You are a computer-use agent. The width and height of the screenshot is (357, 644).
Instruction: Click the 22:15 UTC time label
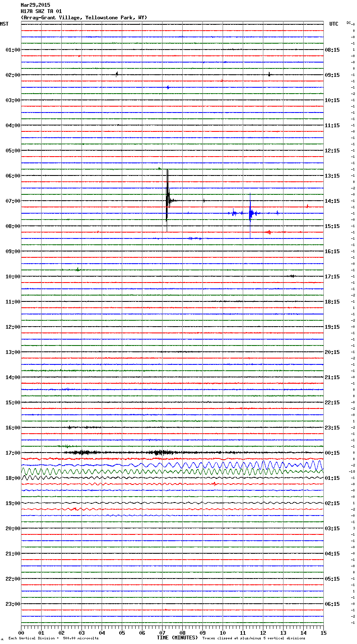pos(332,403)
